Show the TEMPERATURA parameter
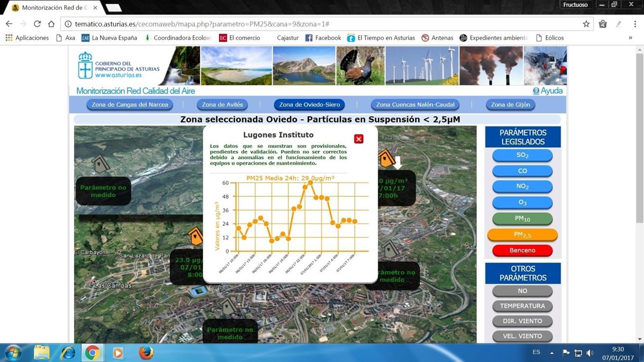 tap(522, 306)
